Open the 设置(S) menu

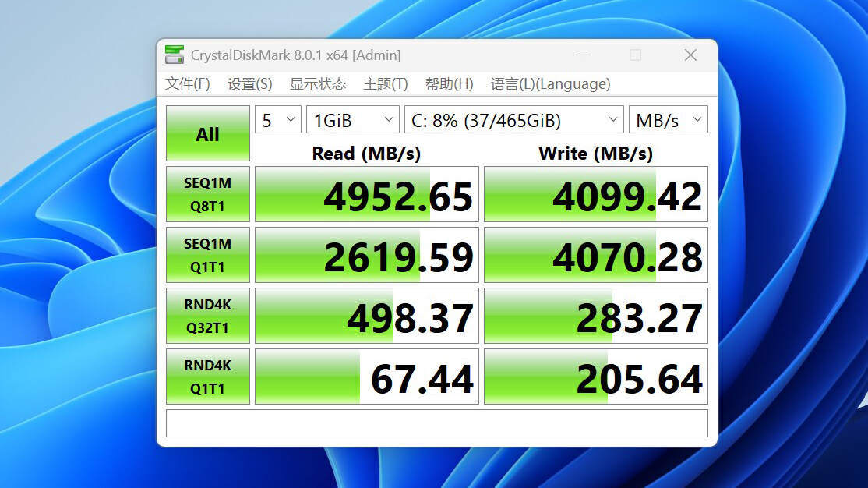tap(249, 83)
